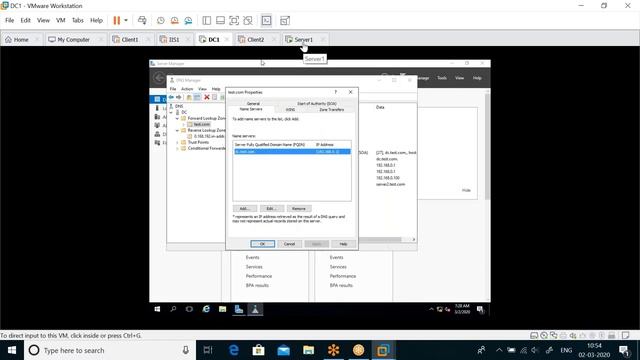Click Cancel in the Properties dialog

[289, 244]
